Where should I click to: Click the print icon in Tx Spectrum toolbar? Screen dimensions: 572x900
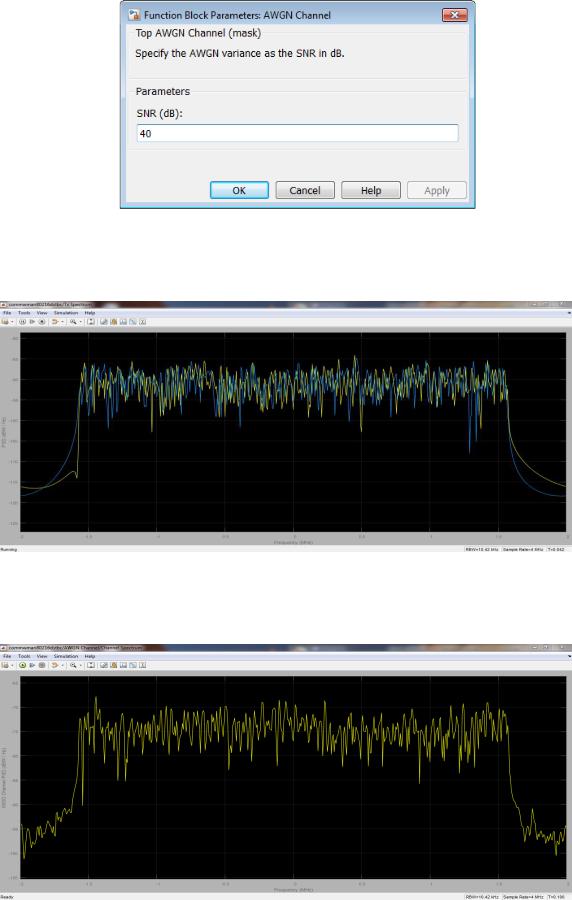point(5,322)
